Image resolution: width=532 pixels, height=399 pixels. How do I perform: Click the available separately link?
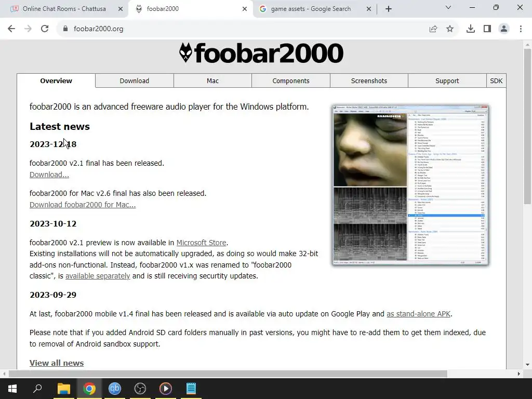[98, 276]
